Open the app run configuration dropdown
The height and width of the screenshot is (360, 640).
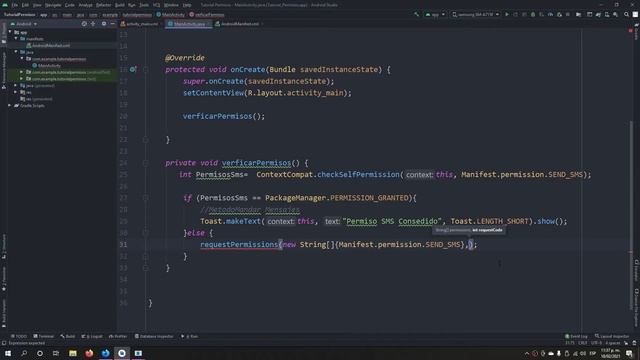point(435,14)
